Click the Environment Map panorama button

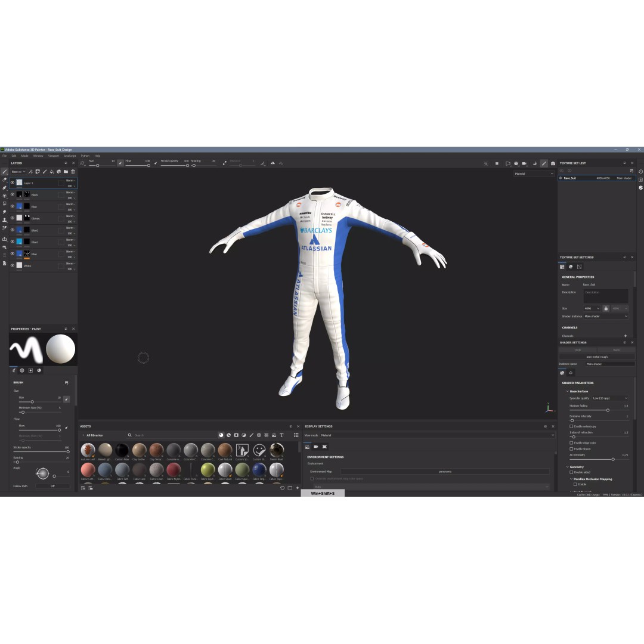click(445, 472)
